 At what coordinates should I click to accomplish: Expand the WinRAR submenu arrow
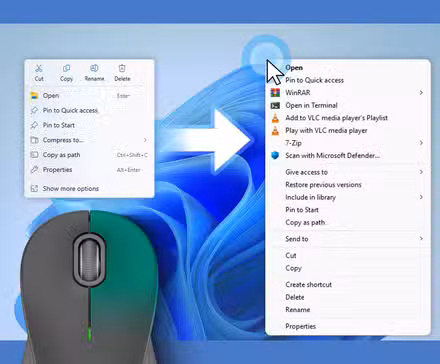pyautogui.click(x=421, y=92)
